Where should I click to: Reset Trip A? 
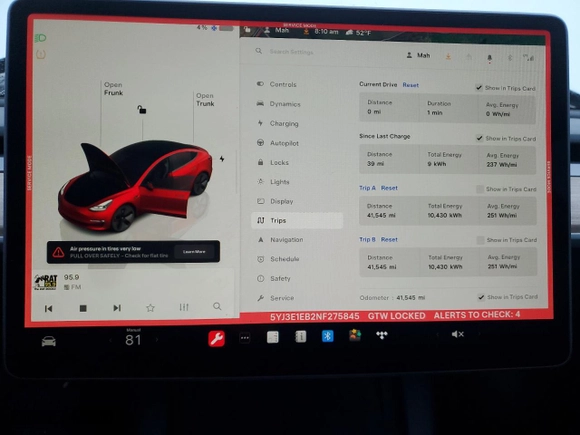tap(389, 188)
